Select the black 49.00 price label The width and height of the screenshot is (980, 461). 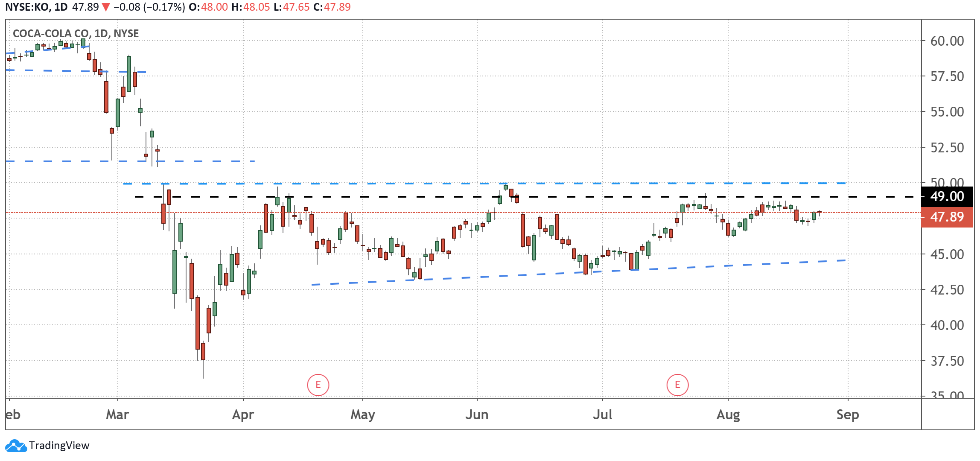(947, 196)
